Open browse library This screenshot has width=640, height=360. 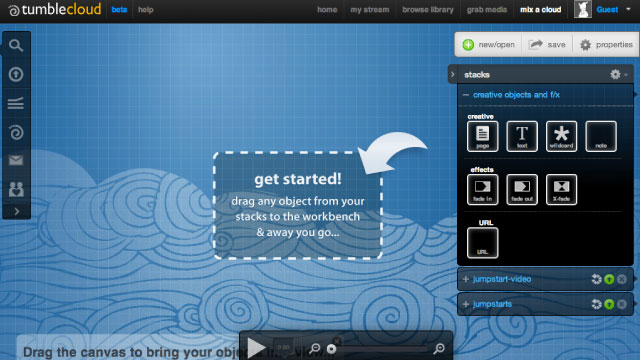tap(428, 10)
